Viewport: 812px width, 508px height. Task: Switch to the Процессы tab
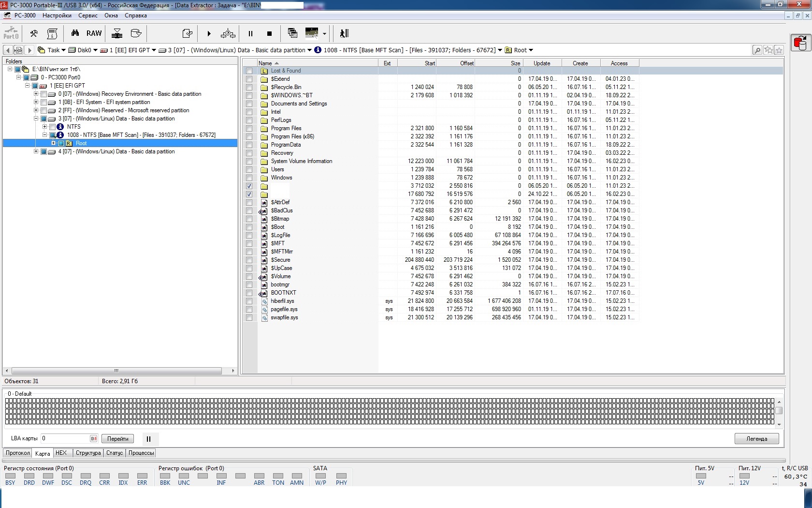[x=141, y=453]
